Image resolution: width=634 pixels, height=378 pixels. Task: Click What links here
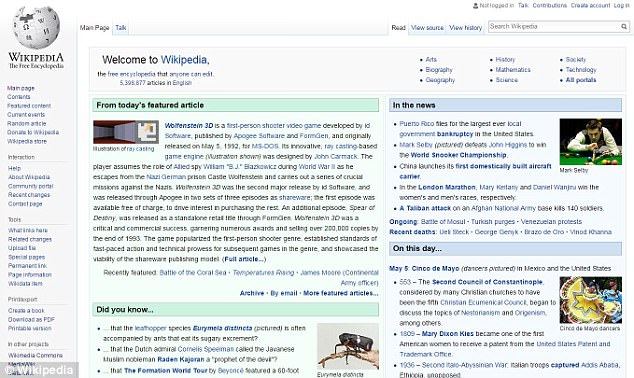[x=28, y=230]
